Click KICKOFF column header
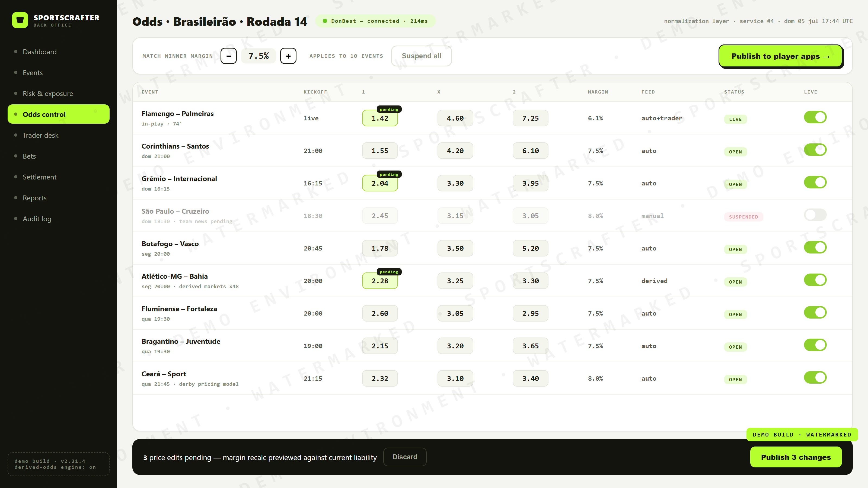The image size is (868, 488). (315, 92)
